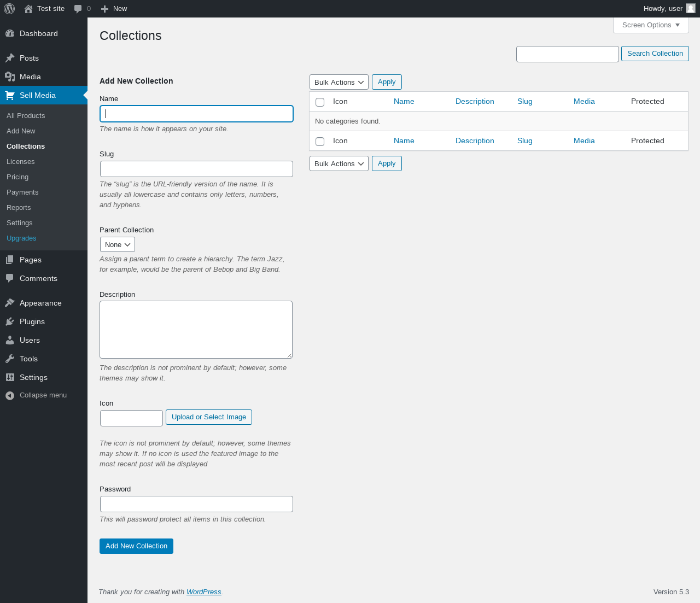Viewport: 700px width, 603px height.
Task: Open the top Bulk Actions dropdown
Action: click(339, 82)
